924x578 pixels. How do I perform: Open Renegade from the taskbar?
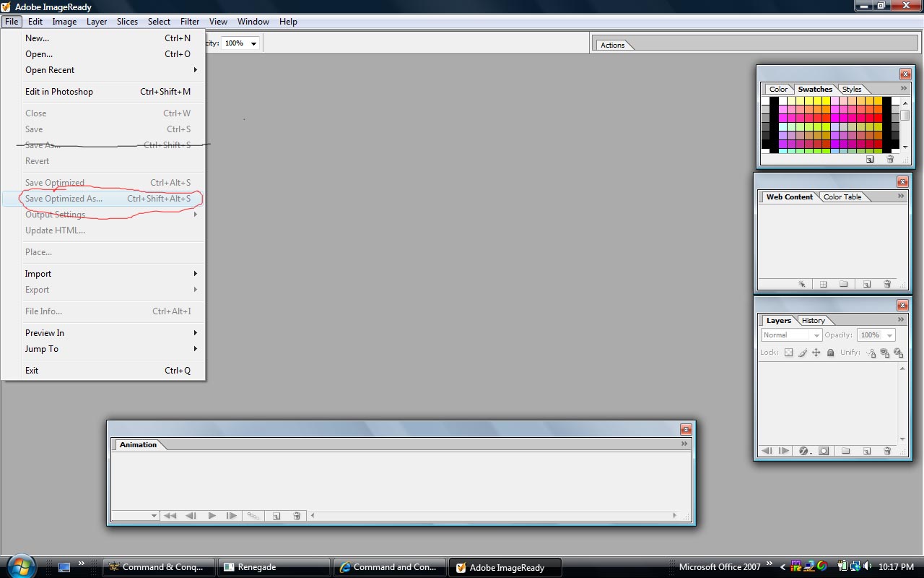tap(274, 567)
